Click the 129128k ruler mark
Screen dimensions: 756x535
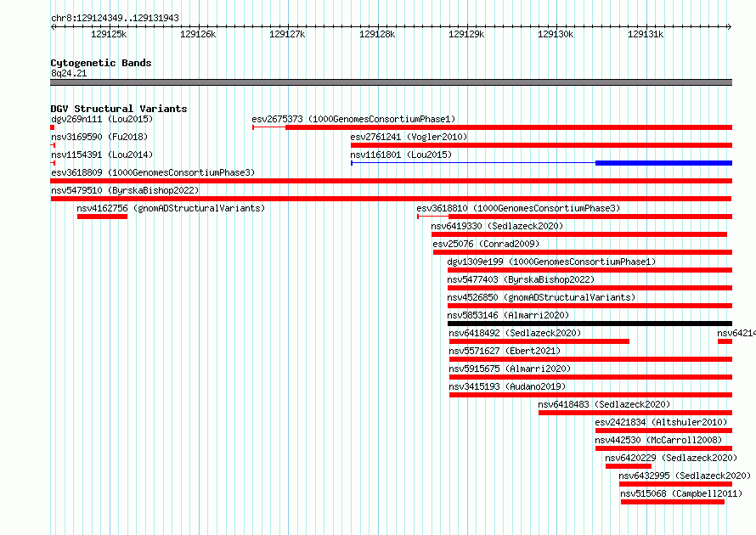click(377, 34)
